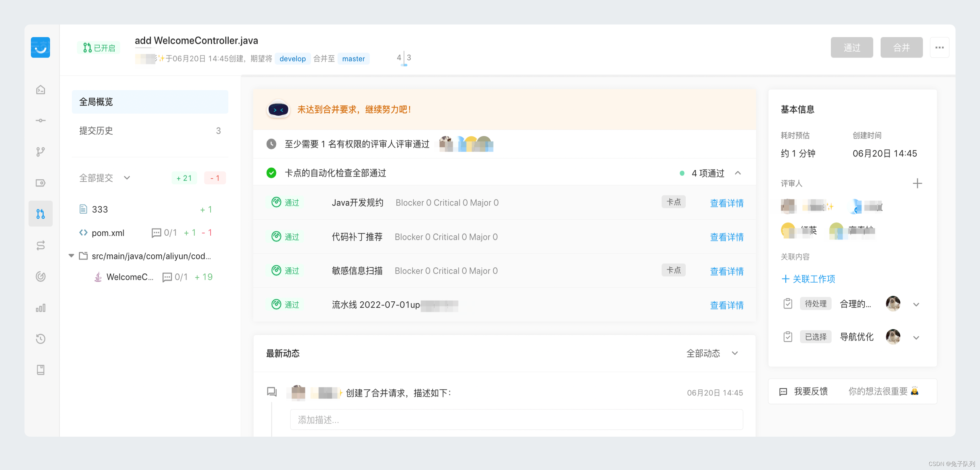Image resolution: width=980 pixels, height=470 pixels.
Task: Open the merge requests sidebar icon
Action: [41, 214]
